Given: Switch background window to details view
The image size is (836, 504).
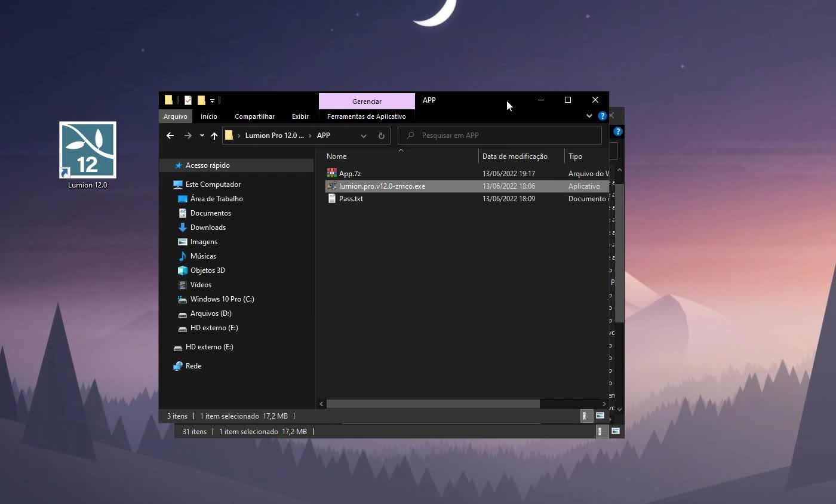Looking at the screenshot, I should click(603, 431).
